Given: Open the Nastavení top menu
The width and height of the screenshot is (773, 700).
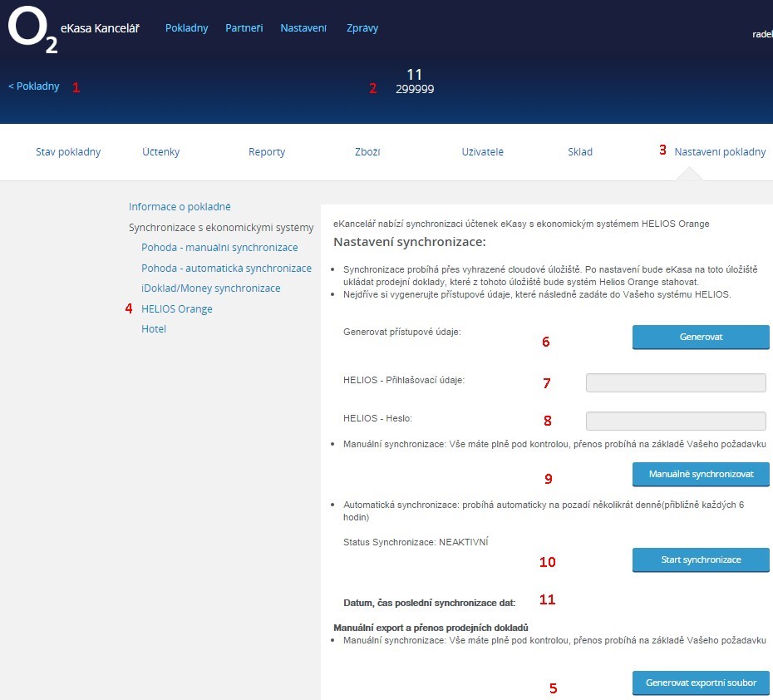Looking at the screenshot, I should coord(303,28).
